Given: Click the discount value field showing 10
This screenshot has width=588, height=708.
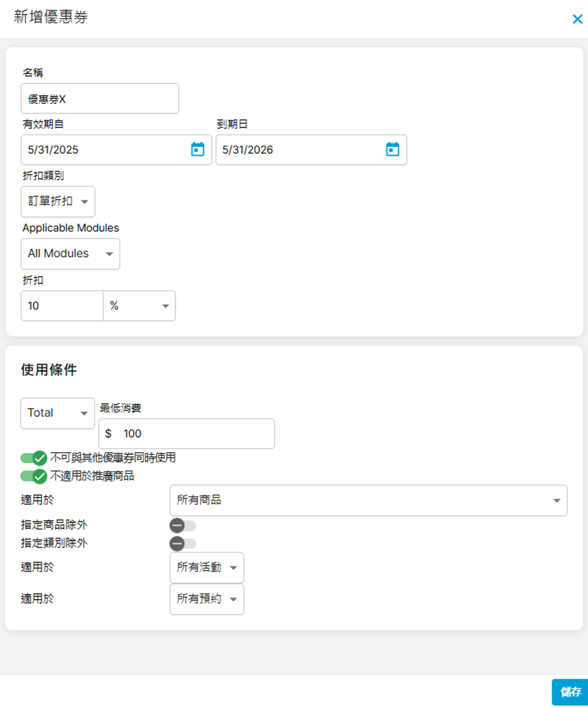Looking at the screenshot, I should 62,306.
